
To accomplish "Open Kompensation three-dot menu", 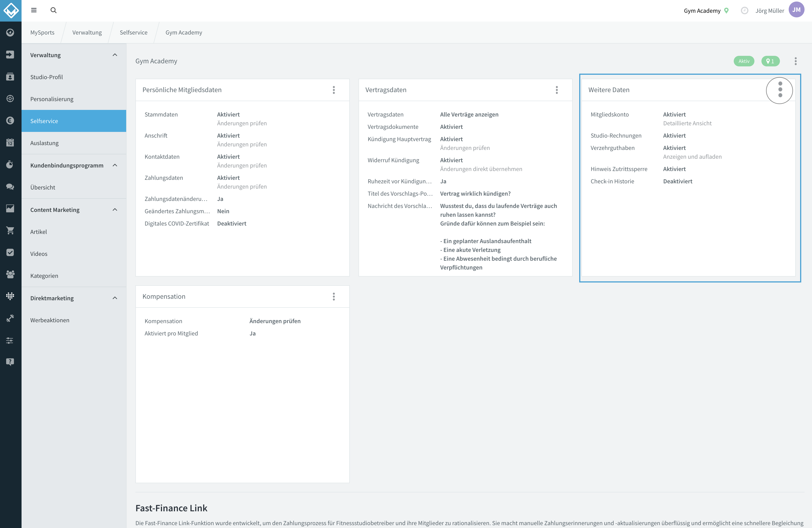I will [334, 296].
